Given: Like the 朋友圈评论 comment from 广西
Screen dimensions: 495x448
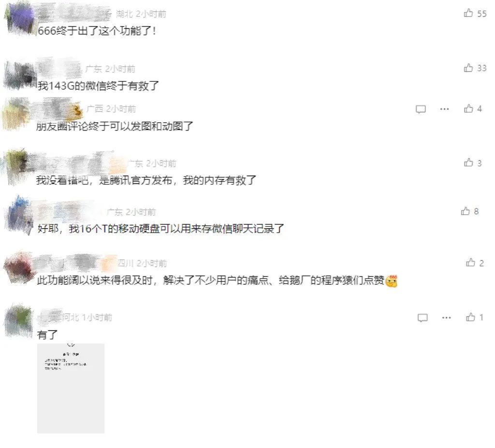Looking at the screenshot, I should (468, 109).
